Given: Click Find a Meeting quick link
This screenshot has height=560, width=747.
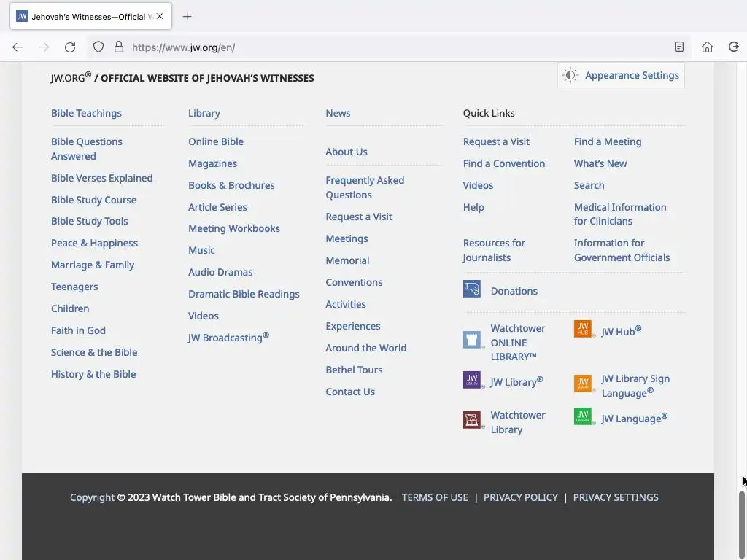Looking at the screenshot, I should pos(608,142).
